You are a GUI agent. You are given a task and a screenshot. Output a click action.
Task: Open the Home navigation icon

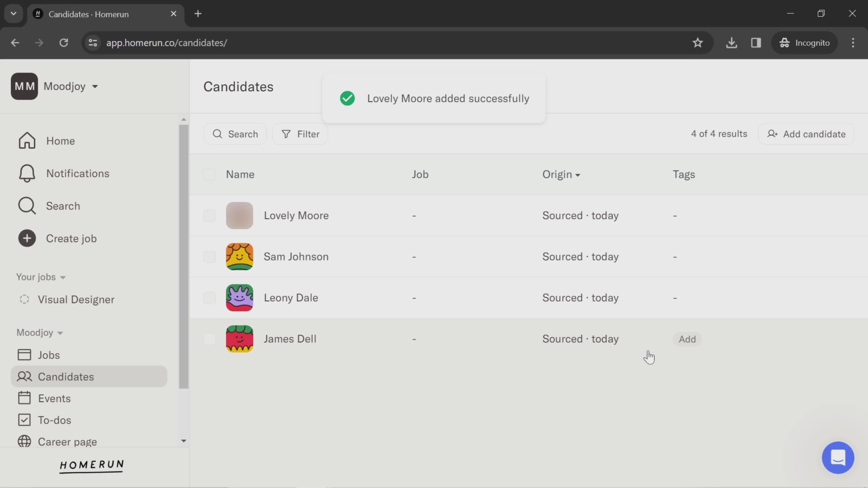[26, 141]
